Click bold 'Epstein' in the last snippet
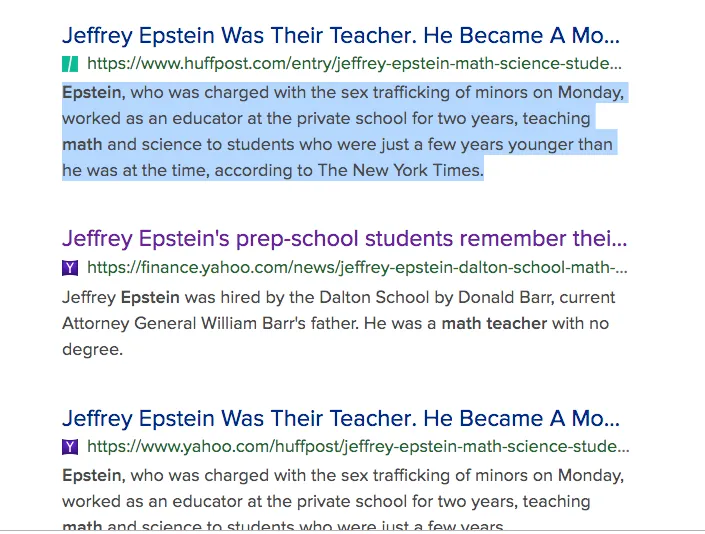The image size is (705, 534). coord(92,476)
